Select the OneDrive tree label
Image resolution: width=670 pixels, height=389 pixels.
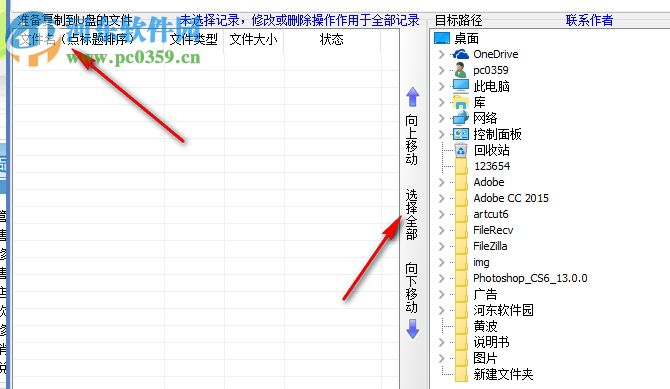(496, 54)
